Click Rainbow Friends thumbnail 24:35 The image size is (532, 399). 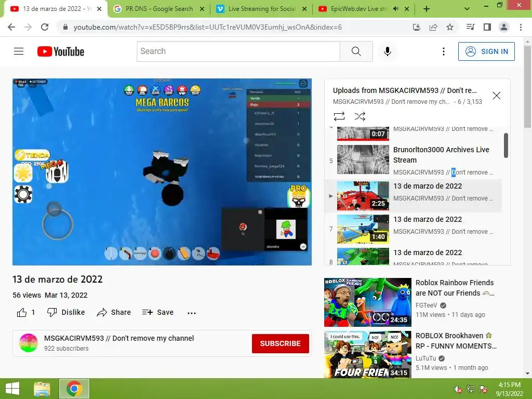(368, 302)
